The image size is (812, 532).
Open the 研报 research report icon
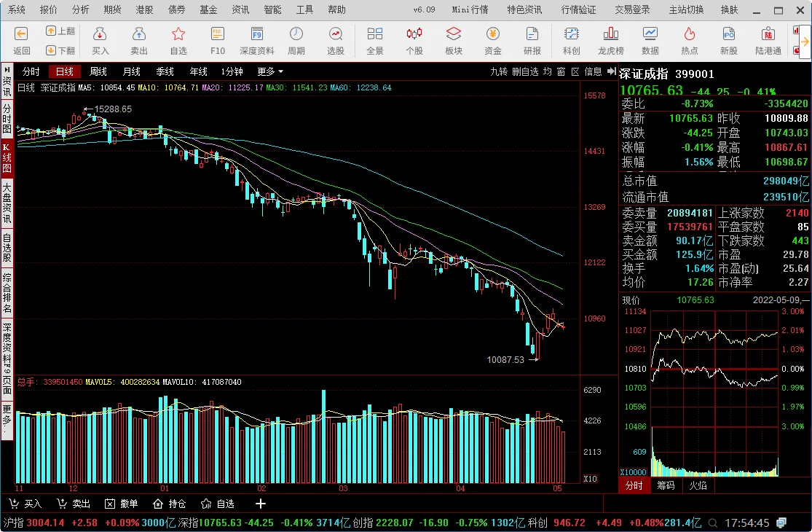tap(532, 34)
